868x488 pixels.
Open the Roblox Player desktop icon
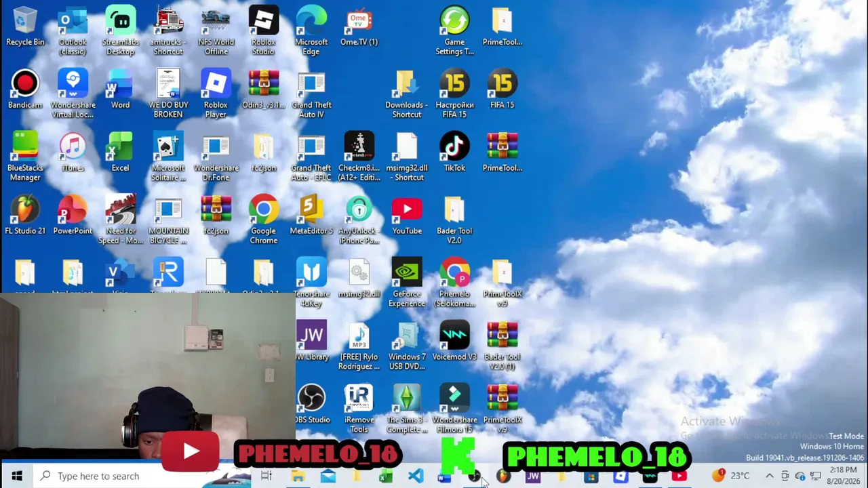(x=216, y=95)
